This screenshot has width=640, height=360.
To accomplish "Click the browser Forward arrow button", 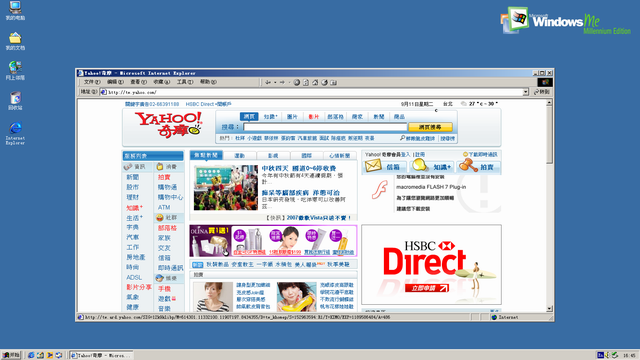I will point(282,82).
